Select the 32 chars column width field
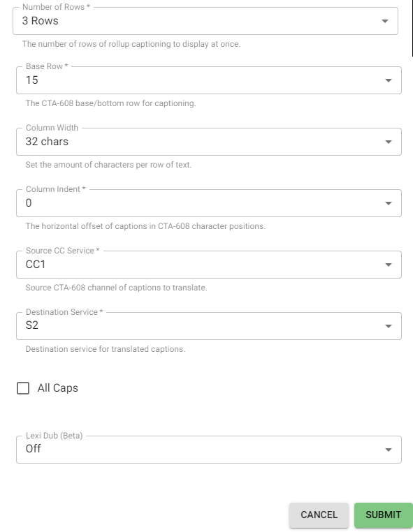This screenshot has height=532, width=413. point(209,142)
